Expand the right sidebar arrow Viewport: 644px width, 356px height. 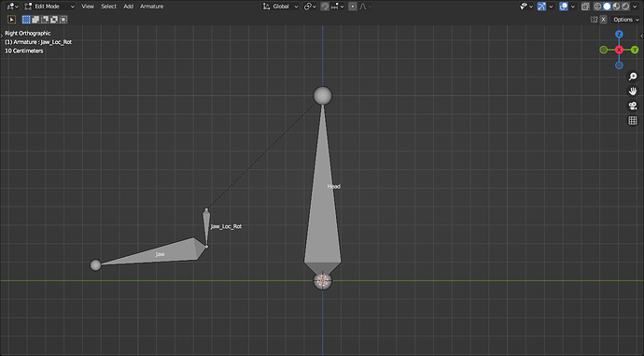click(x=642, y=36)
